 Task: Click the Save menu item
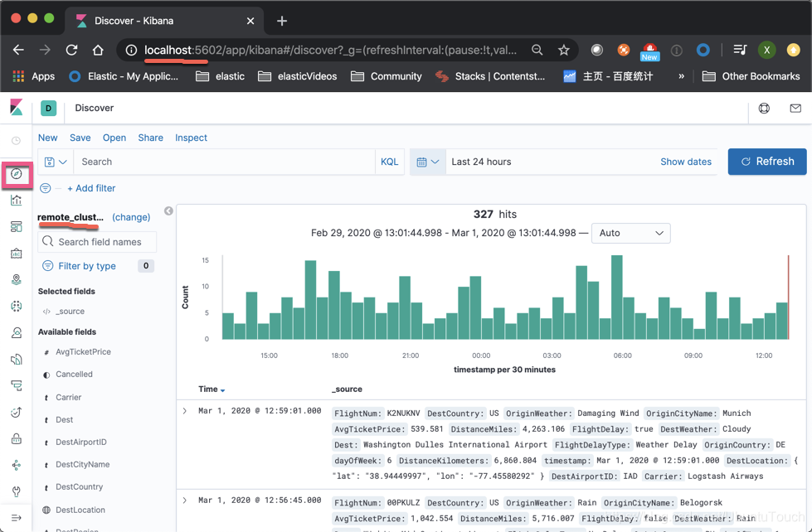(x=80, y=138)
